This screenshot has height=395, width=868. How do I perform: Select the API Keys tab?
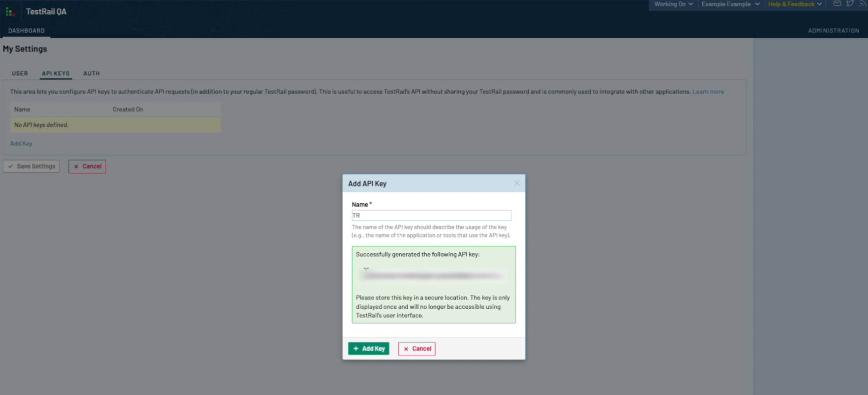tap(55, 73)
